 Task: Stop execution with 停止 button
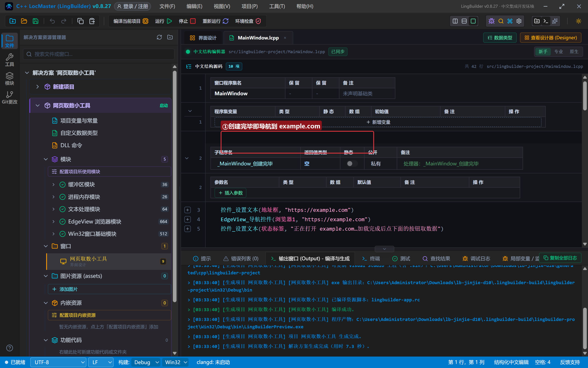coord(187,21)
